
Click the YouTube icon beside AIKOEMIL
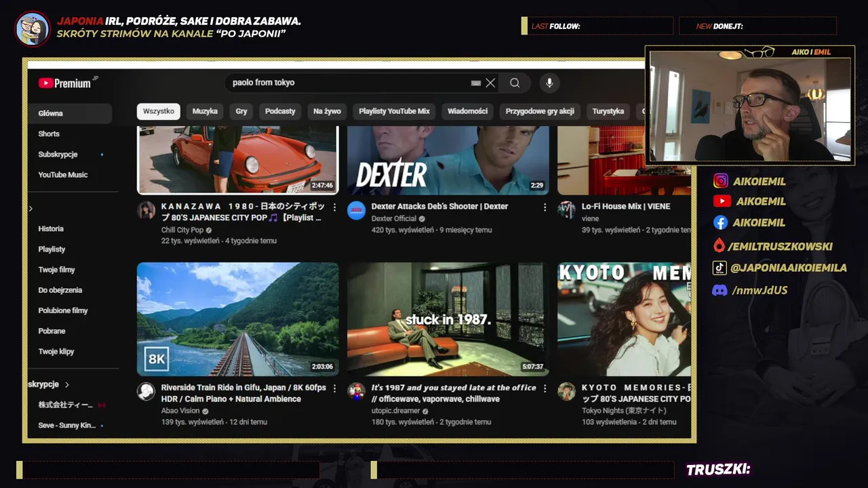coord(722,201)
